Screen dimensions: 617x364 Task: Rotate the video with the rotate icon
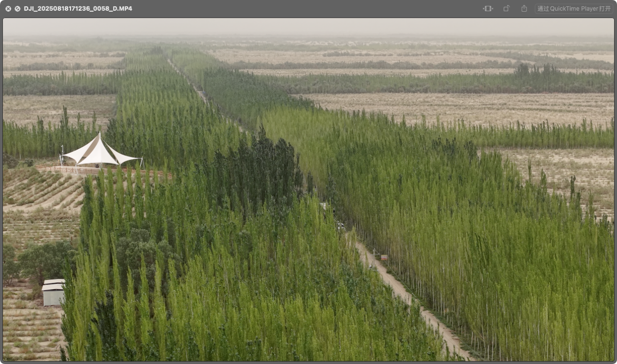[x=506, y=9]
